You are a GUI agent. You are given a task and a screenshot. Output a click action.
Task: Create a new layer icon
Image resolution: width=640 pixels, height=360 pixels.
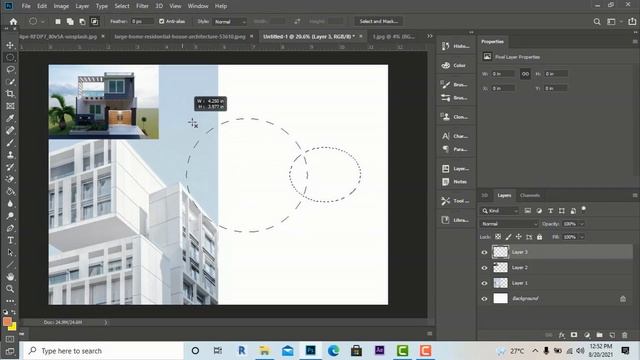(612, 335)
